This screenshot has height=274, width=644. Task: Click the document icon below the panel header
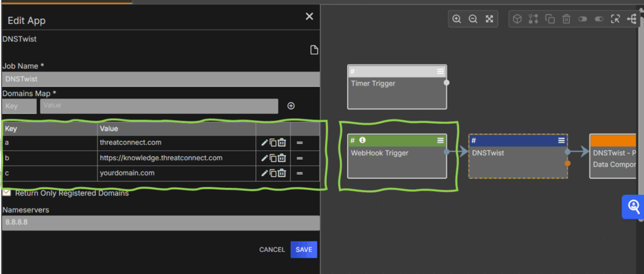[314, 50]
